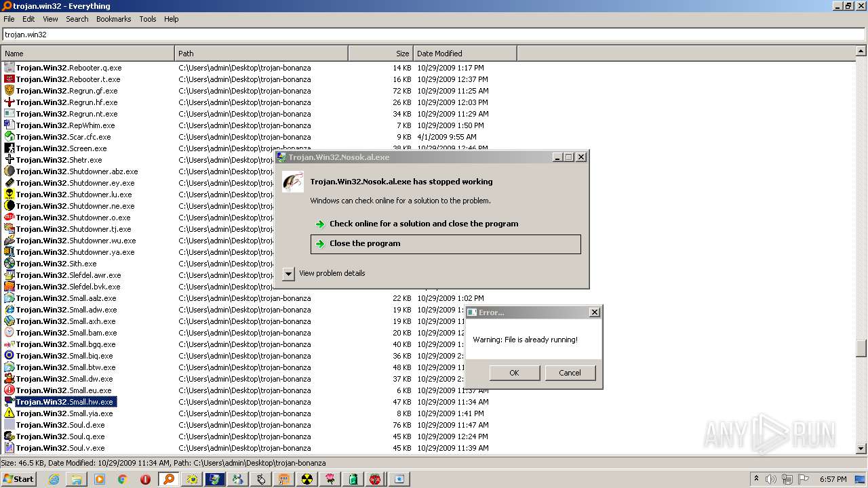Viewport: 868px width, 488px height.
Task: Click the Trojan.Win32.Regrun.gf.exe file icon
Action: pos(9,91)
